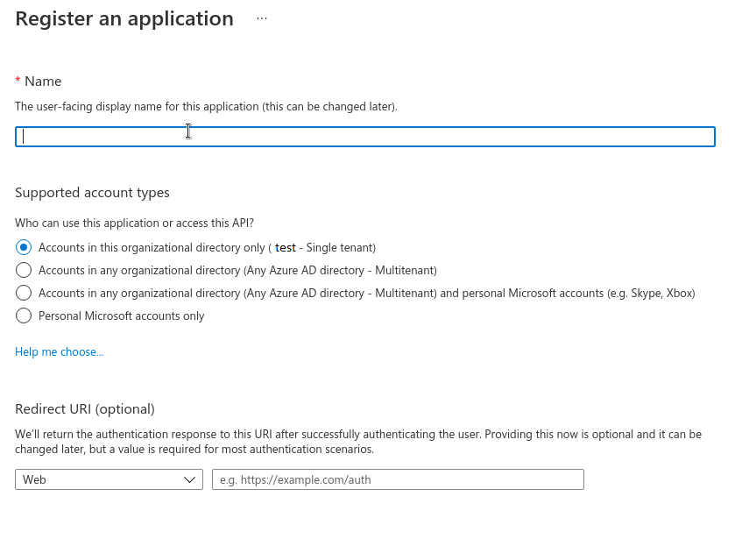Screen dimensions: 756x546
Task: Select "Accounts in this organizational directory only"
Action: click(24, 247)
